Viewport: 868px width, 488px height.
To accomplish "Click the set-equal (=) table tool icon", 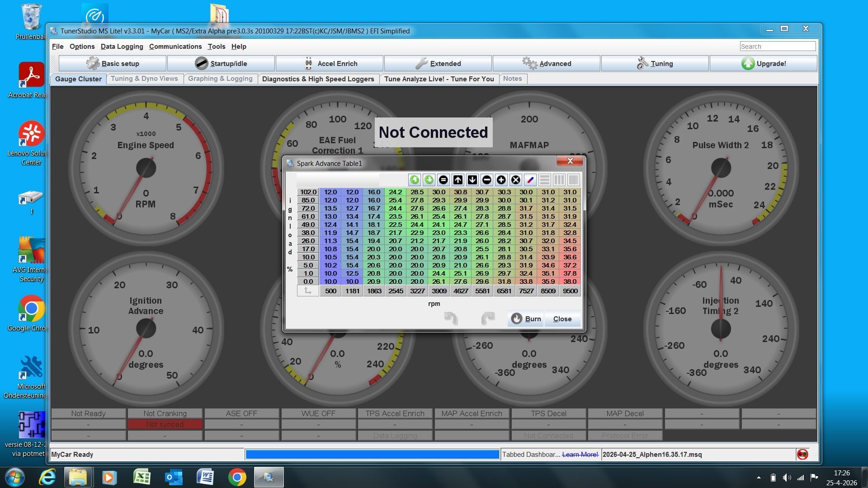I will (443, 180).
